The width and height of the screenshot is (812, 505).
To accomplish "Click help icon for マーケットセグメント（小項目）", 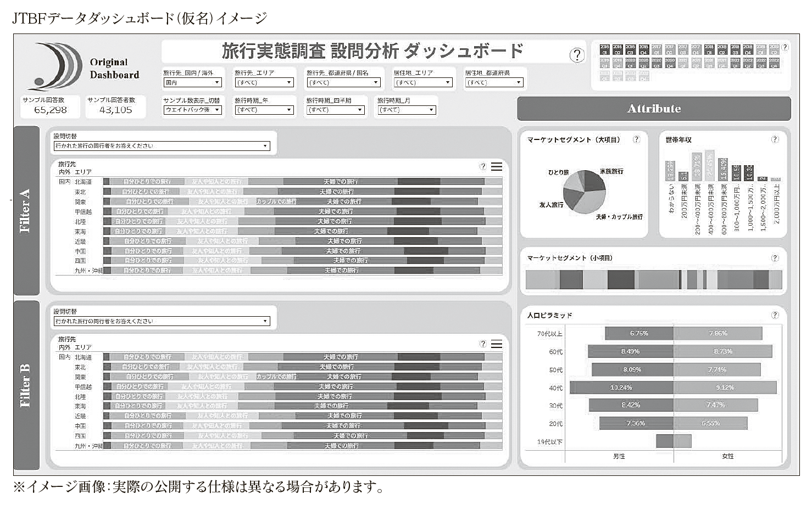I will [775, 258].
